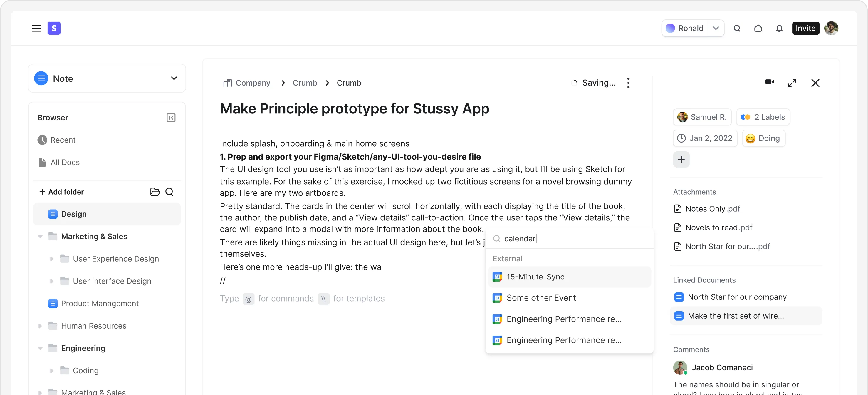This screenshot has height=395, width=868.
Task: Click the open-folder icon beside Add folder
Action: 155,192
